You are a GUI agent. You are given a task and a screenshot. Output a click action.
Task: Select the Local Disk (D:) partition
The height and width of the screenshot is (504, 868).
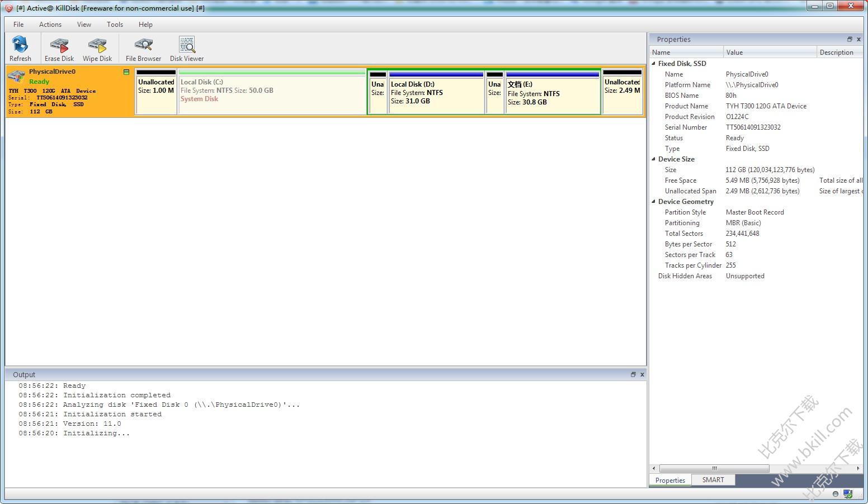(436, 93)
